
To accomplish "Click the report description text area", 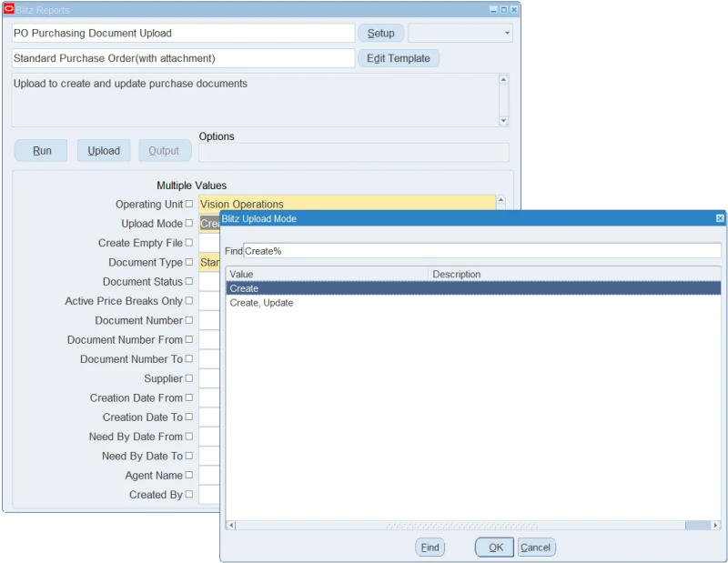I will 256,100.
